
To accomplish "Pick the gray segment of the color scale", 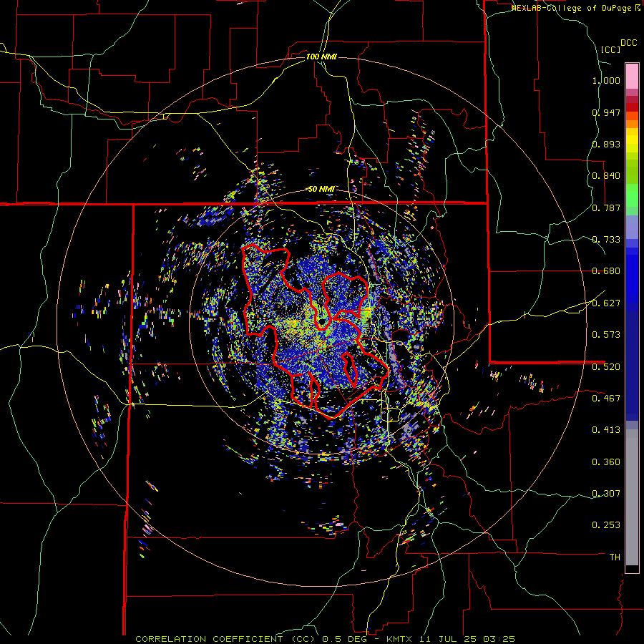I will 632,497.
